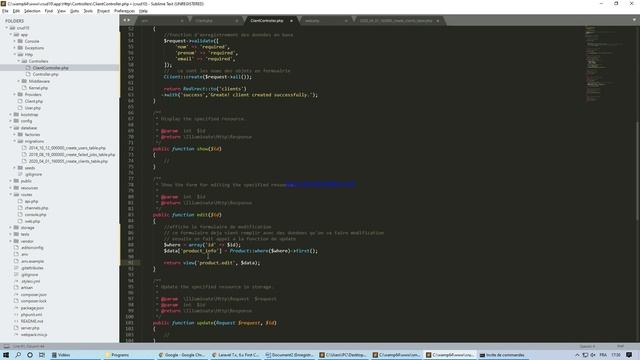The width and height of the screenshot is (640, 360).
Task: Switch to the Client.php tab
Action: pyautogui.click(x=204, y=20)
